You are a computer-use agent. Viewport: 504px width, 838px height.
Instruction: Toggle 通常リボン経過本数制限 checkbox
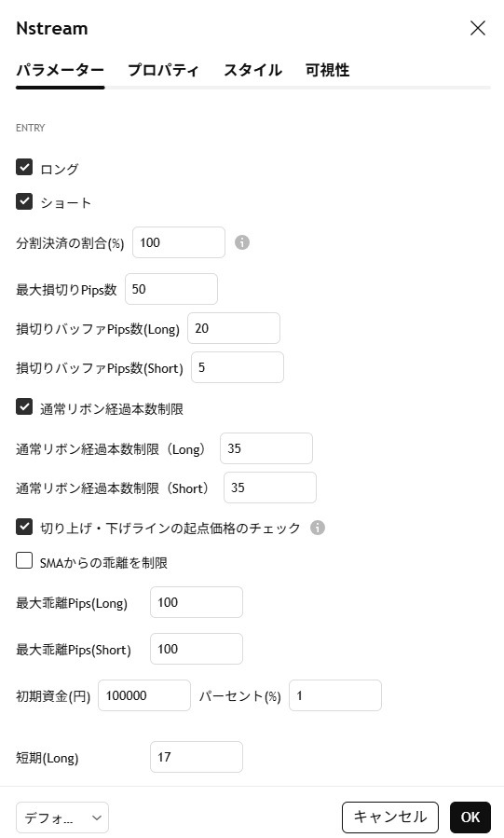point(24,406)
